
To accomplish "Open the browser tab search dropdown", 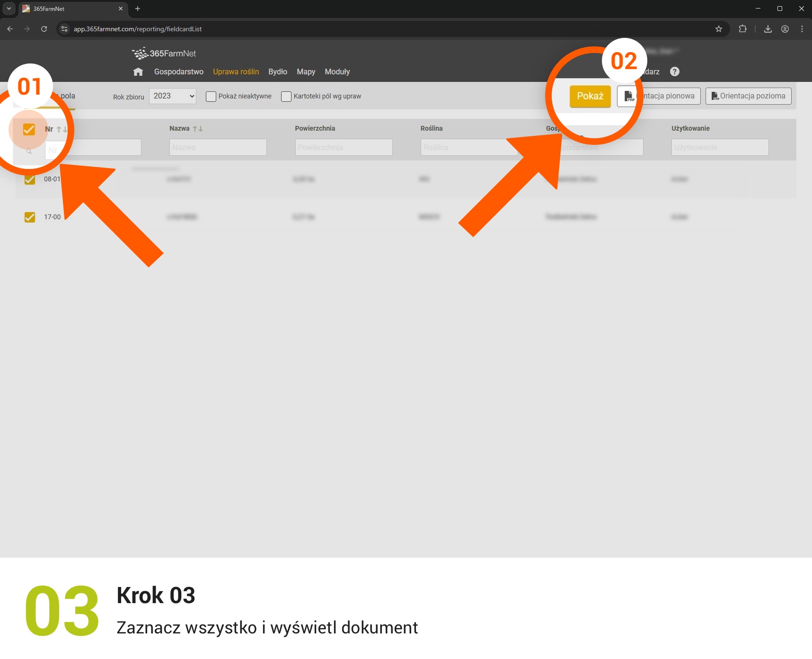I will point(9,9).
